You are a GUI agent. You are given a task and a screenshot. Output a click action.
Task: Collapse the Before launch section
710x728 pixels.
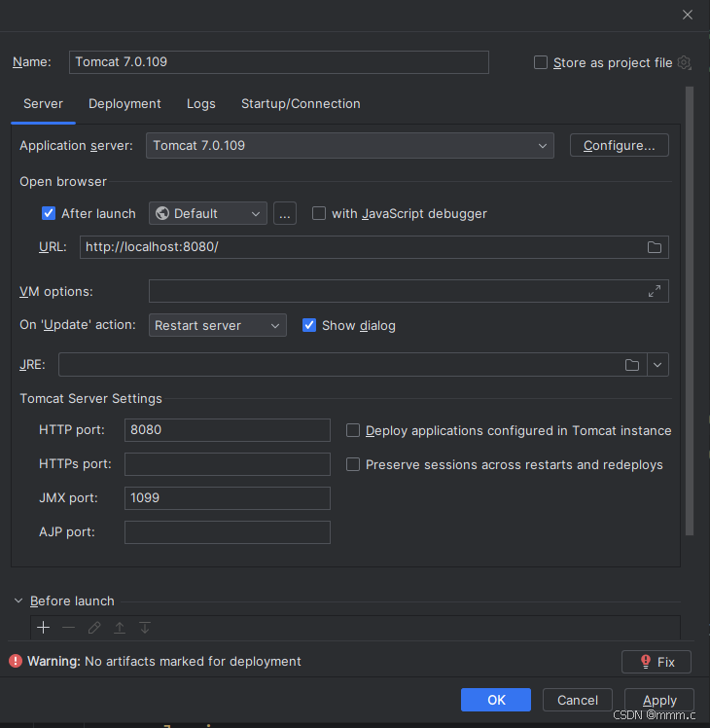pyautogui.click(x=18, y=601)
